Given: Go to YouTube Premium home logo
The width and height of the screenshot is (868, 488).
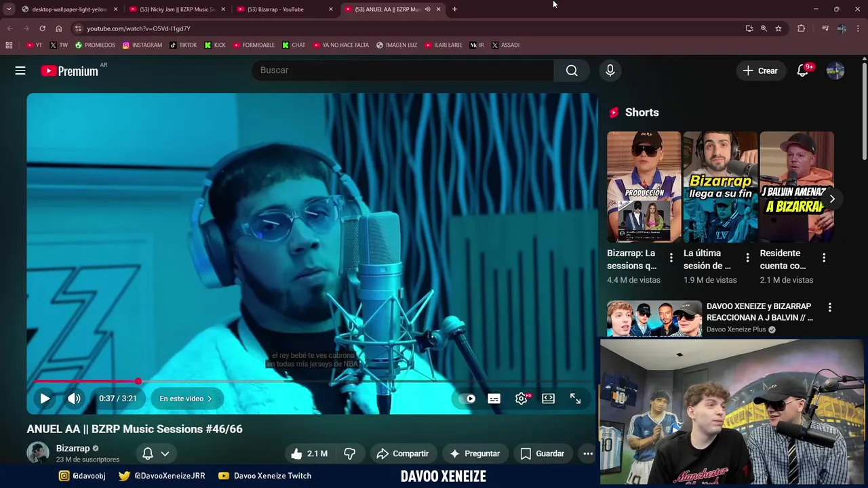Looking at the screenshot, I should click(x=69, y=70).
